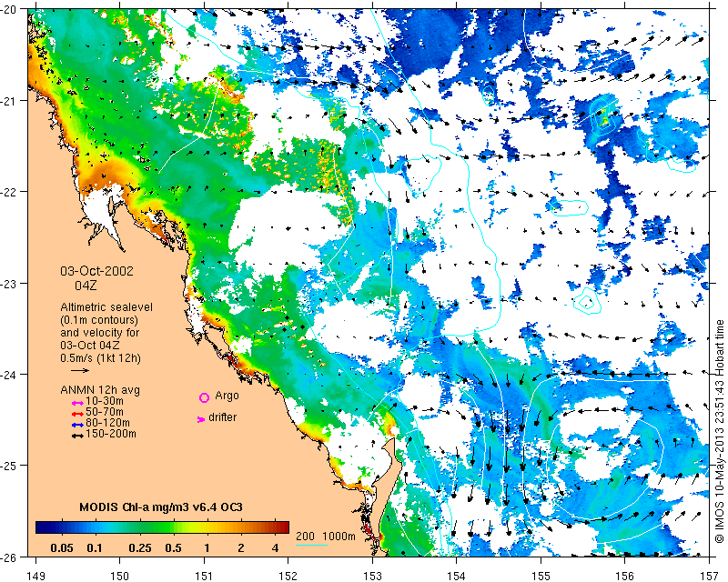
Task: Click the 'and velocity for' text line
Action: 100,333
